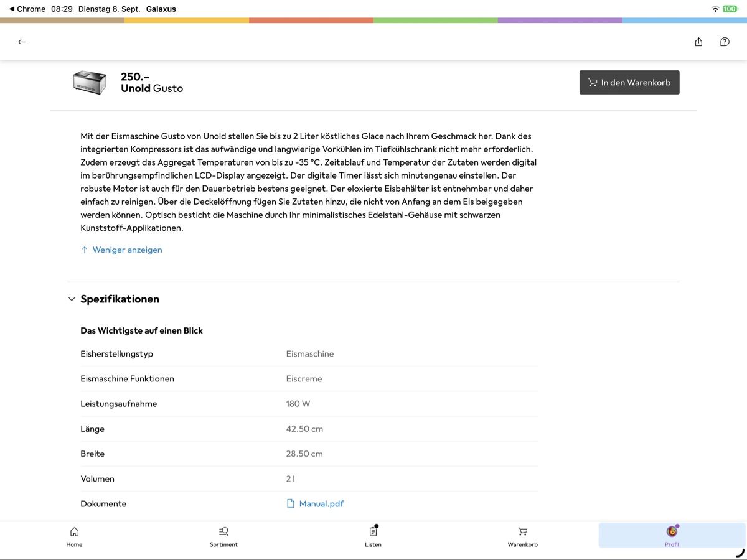Image resolution: width=747 pixels, height=560 pixels.
Task: Select the 'Leistungsaufnahme' label
Action: point(119,404)
